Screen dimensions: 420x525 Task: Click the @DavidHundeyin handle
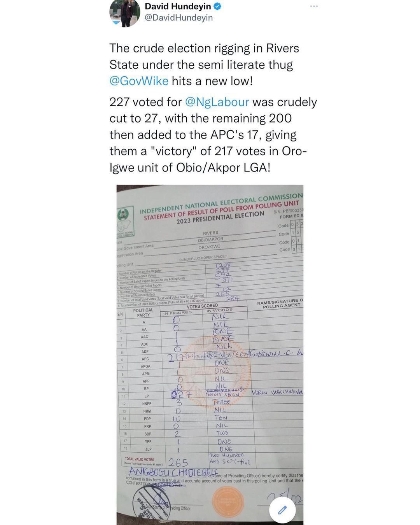click(x=178, y=17)
